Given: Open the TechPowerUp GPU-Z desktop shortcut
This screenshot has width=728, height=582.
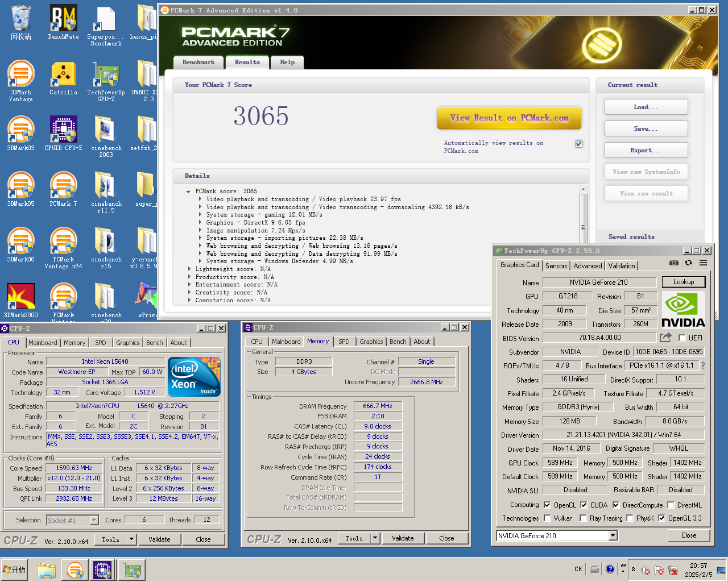Looking at the screenshot, I should (x=106, y=81).
